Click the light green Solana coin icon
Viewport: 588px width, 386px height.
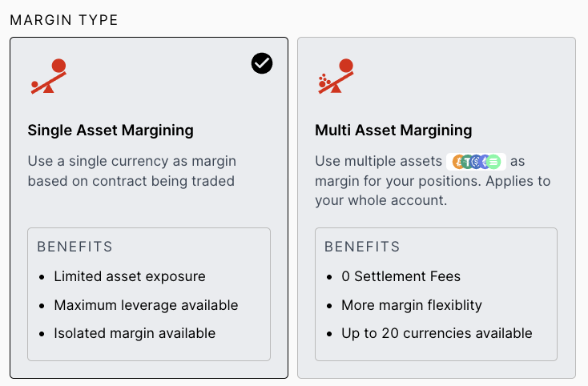point(494,162)
